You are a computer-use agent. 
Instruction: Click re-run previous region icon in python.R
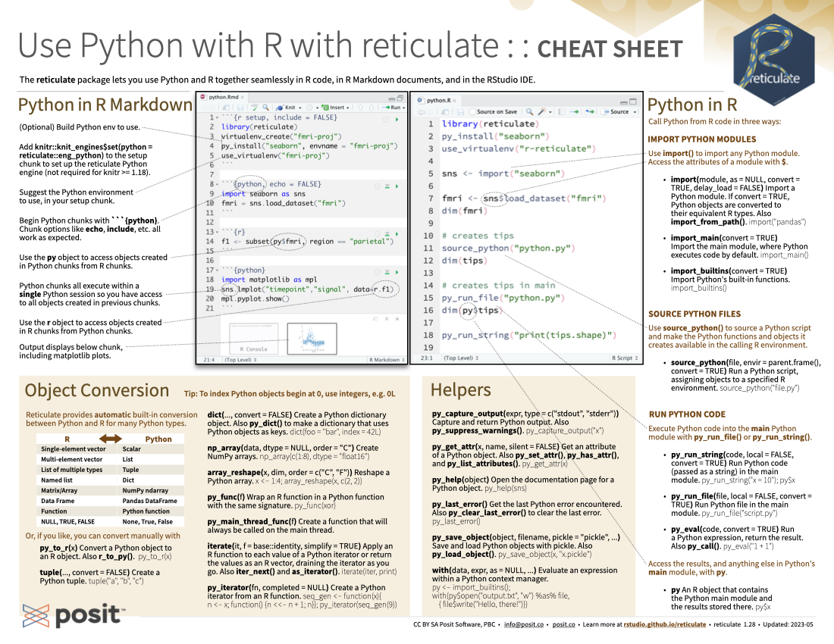click(590, 111)
